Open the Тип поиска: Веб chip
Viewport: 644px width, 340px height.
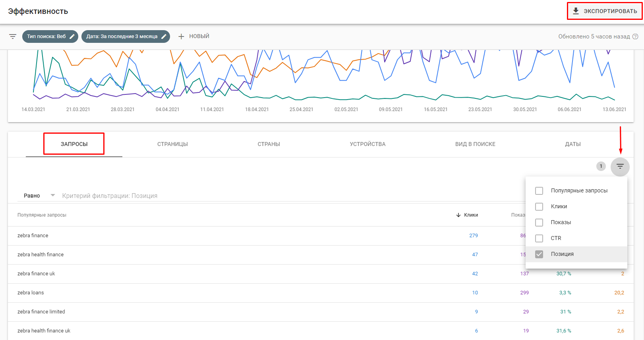46,36
